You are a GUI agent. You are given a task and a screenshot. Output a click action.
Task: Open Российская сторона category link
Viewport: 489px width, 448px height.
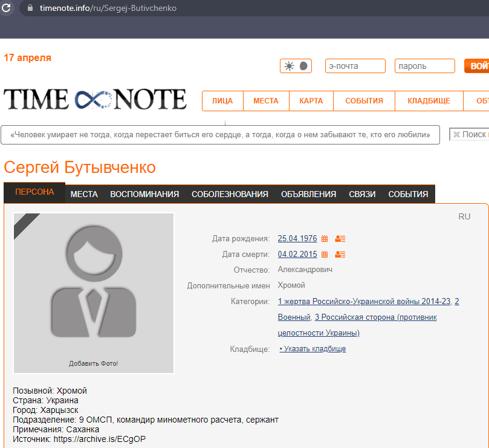[376, 317]
